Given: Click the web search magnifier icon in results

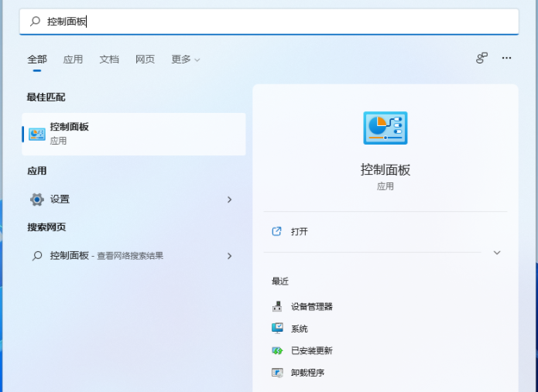Looking at the screenshot, I should [36, 256].
